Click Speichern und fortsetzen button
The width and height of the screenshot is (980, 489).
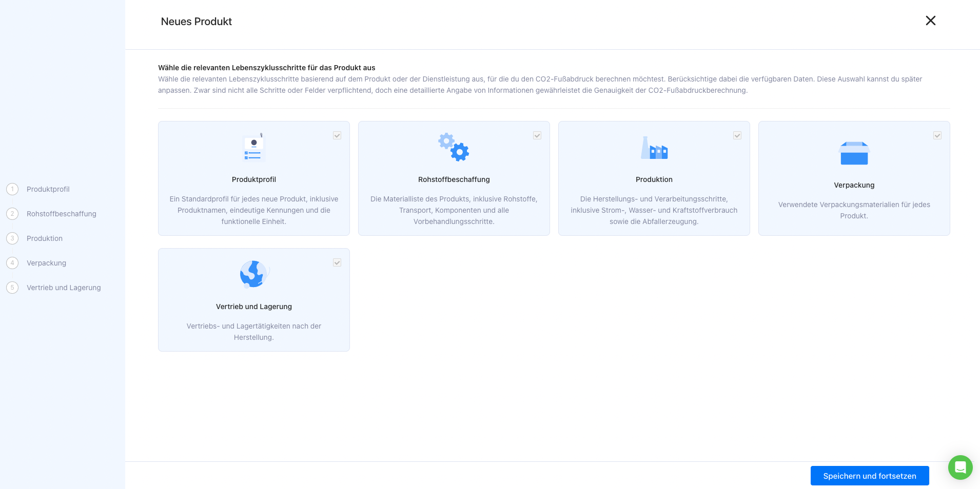click(x=869, y=476)
